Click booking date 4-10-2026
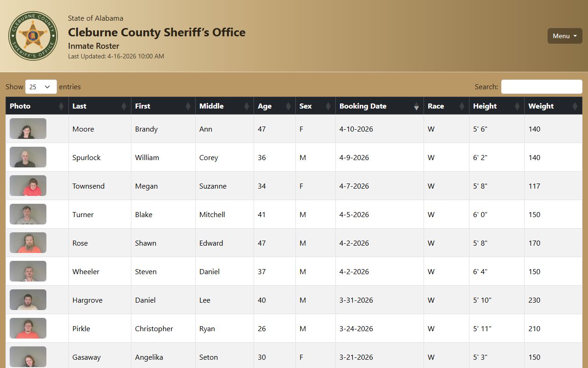This screenshot has height=368, width=588. click(x=356, y=129)
